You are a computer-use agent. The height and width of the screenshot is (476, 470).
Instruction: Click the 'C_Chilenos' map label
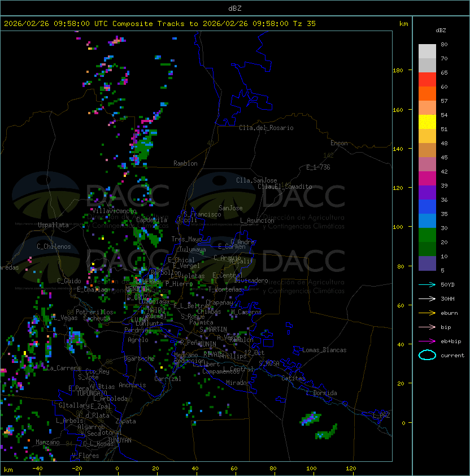click(54, 246)
